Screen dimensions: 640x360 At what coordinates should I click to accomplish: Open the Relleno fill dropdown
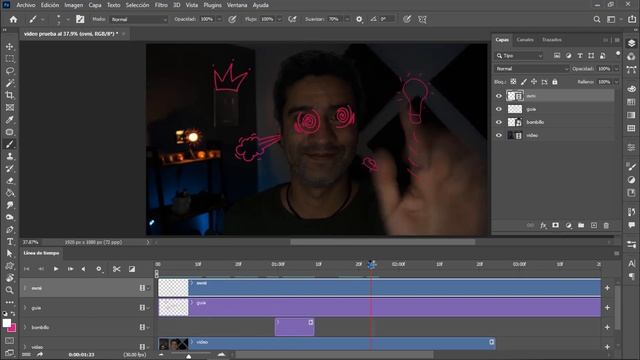tap(616, 82)
